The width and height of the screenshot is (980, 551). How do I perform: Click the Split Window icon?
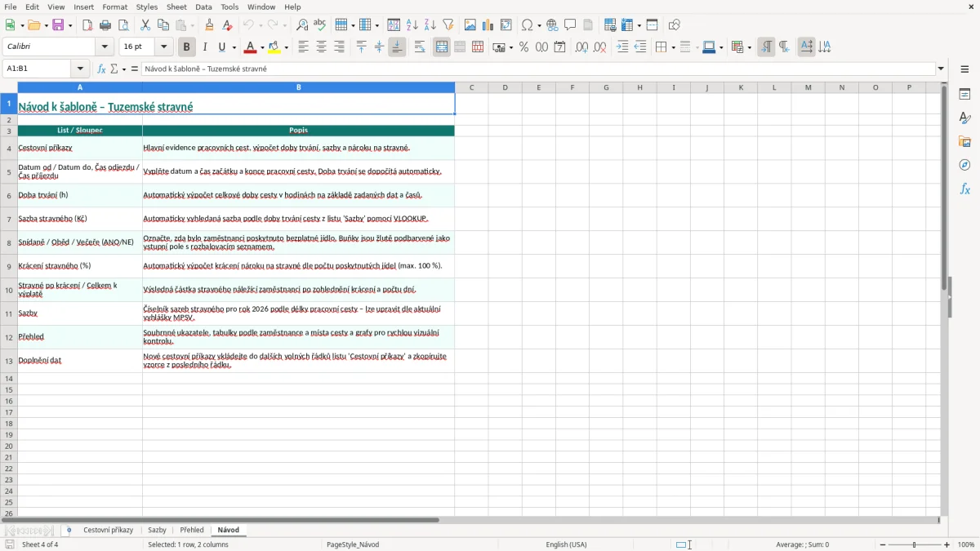653,25
